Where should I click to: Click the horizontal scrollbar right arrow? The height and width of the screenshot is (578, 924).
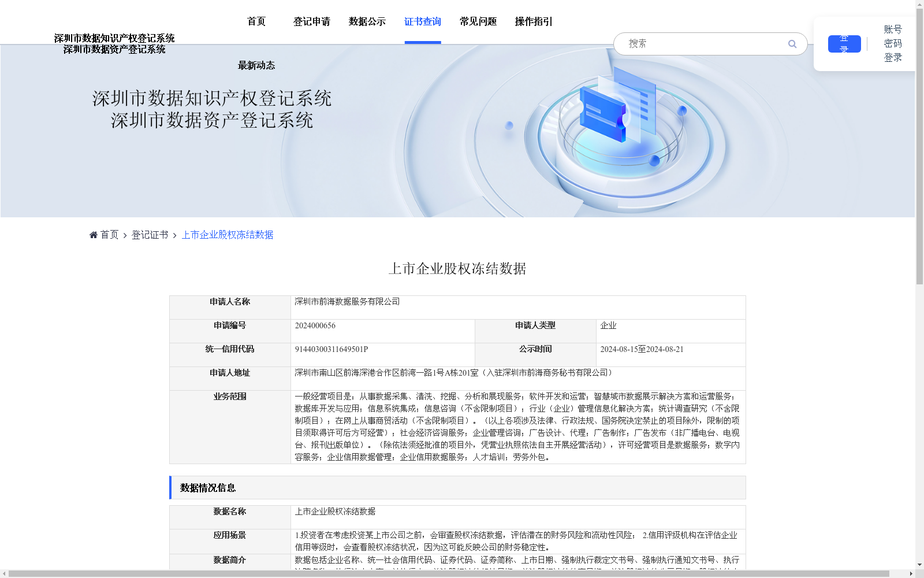coord(911,574)
